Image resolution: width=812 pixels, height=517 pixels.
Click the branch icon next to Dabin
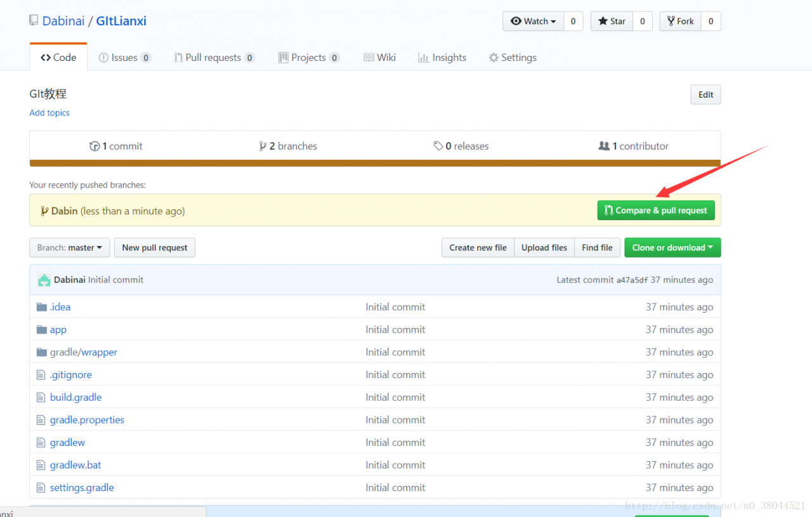click(x=44, y=211)
